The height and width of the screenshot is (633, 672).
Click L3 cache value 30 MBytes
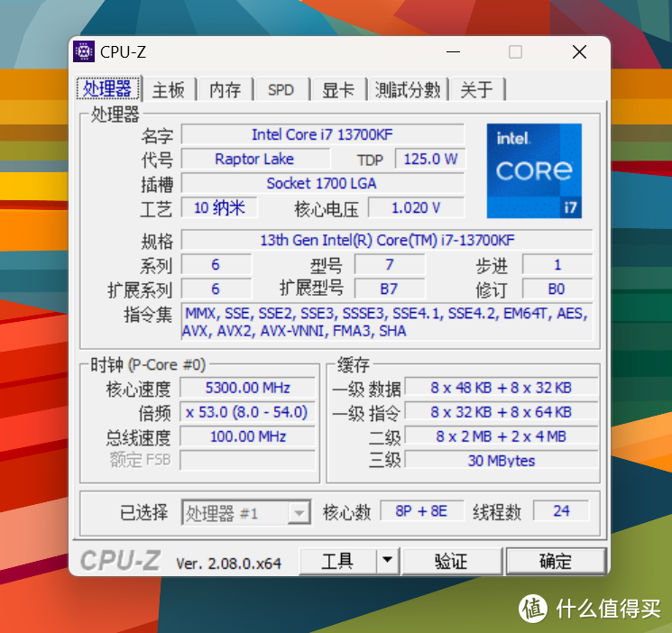coord(502,460)
